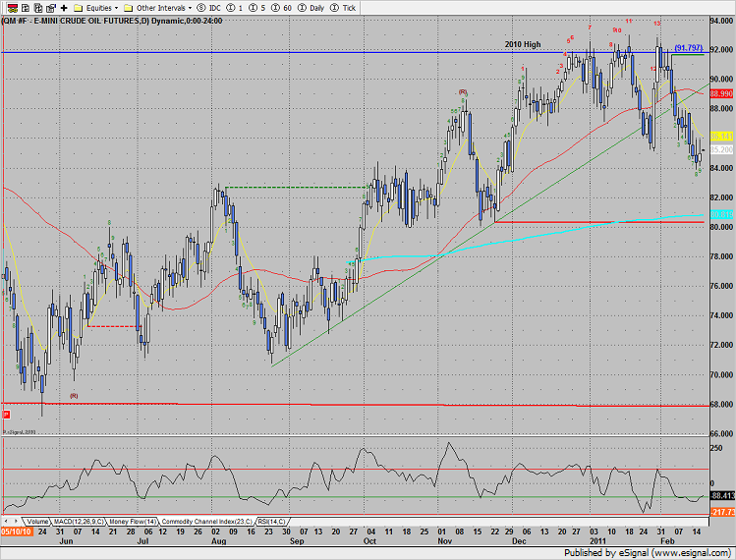Click the fourth toolbar window-properties icon
The width and height of the screenshot is (736, 560).
pyautogui.click(x=51, y=8)
